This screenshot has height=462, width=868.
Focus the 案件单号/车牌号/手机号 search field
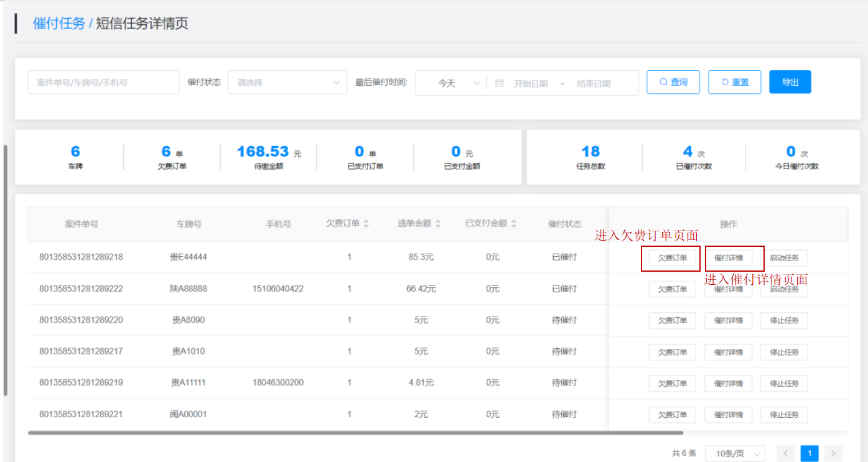pos(103,83)
